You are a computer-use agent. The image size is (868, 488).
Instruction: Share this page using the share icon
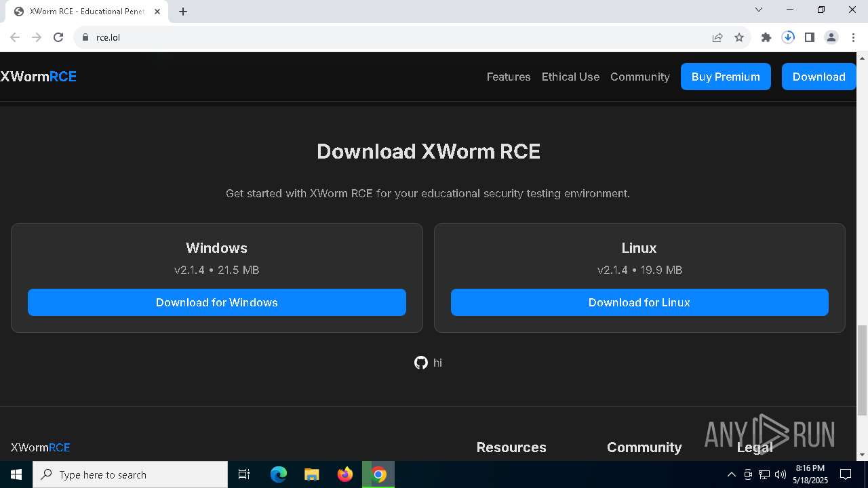pyautogui.click(x=717, y=37)
